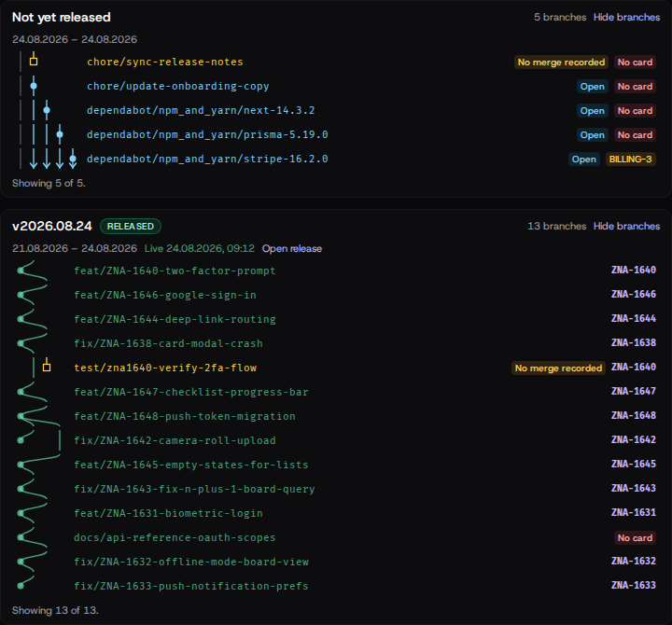Open ZNA-1640 card on feat/ZNA-1640-two-factor-prompt row
The height and width of the screenshot is (625, 672).
[x=634, y=270]
